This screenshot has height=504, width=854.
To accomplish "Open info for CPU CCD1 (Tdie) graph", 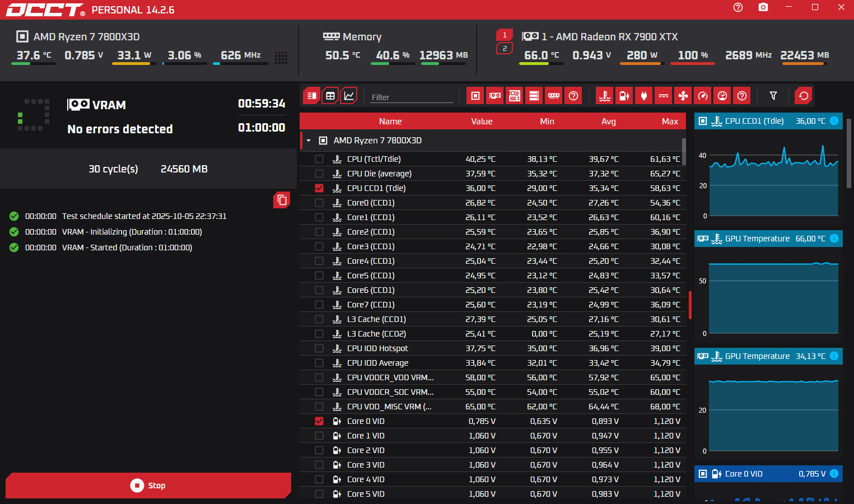I will tap(834, 121).
